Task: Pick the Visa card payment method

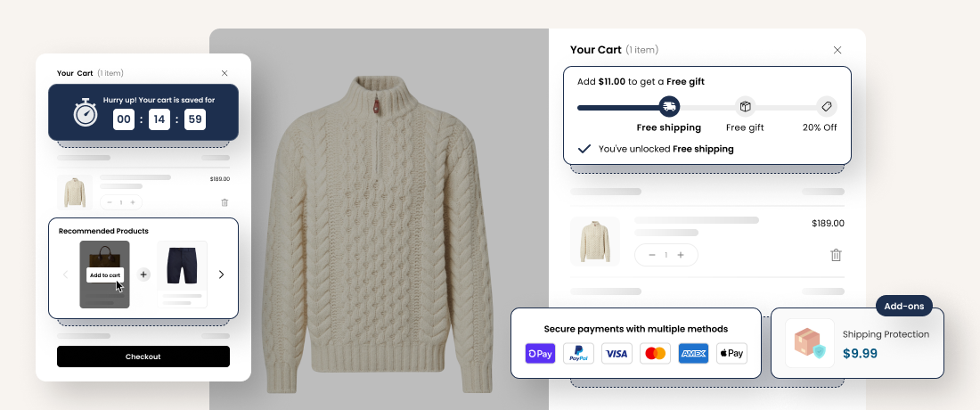Action: tap(617, 354)
